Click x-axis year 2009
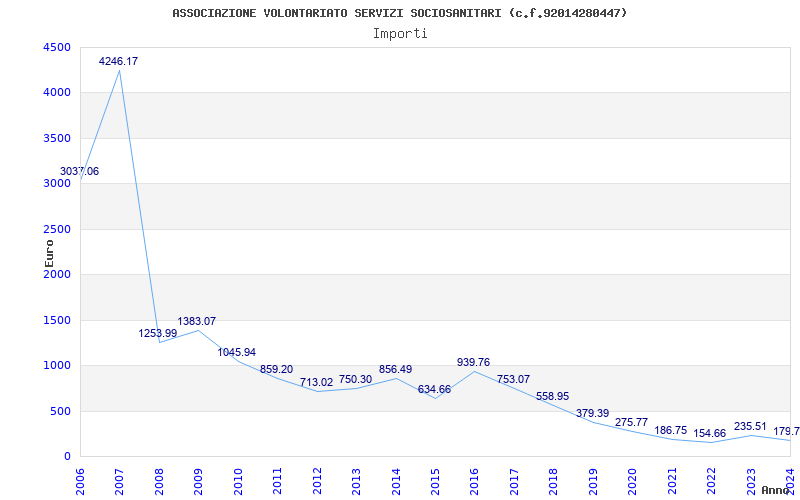Viewport: 800px width, 500px height. 198,482
